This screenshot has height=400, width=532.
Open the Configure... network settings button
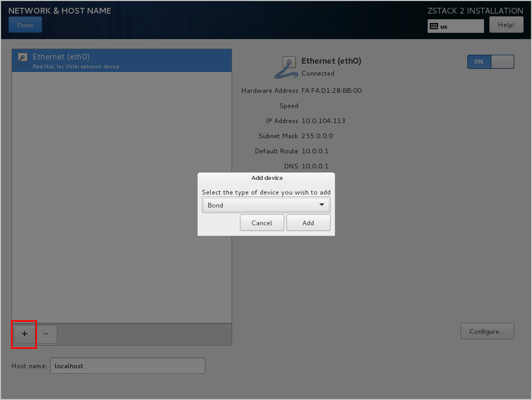tap(487, 331)
